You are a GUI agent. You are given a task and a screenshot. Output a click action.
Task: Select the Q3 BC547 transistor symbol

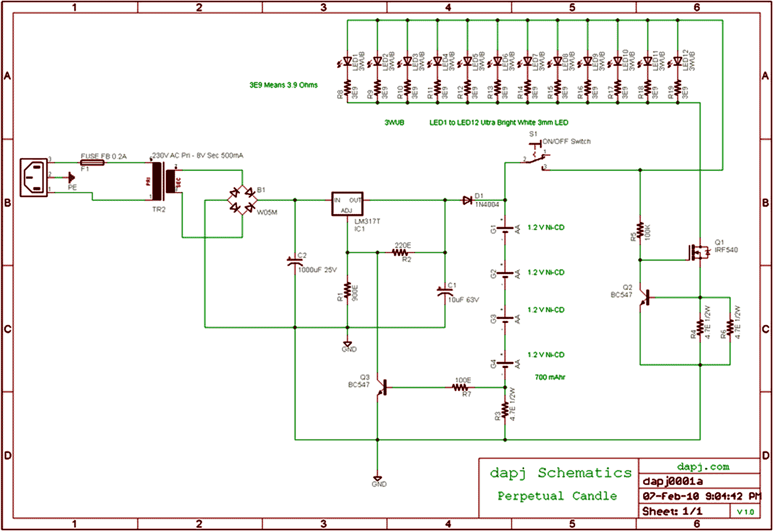(x=382, y=387)
